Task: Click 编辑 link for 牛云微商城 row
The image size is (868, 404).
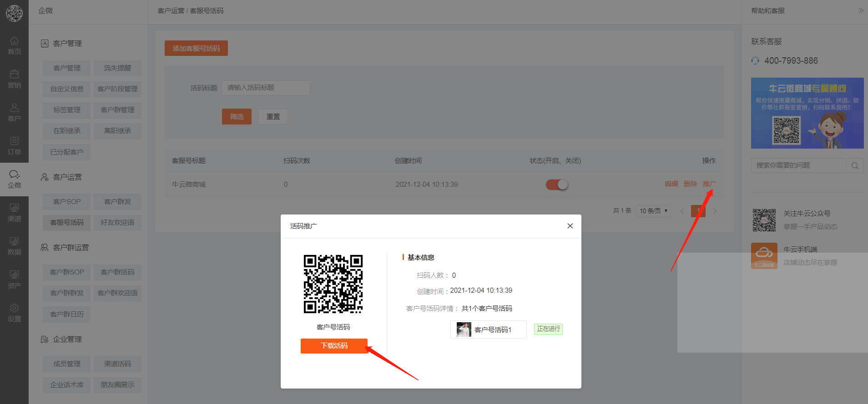Action: coord(671,184)
